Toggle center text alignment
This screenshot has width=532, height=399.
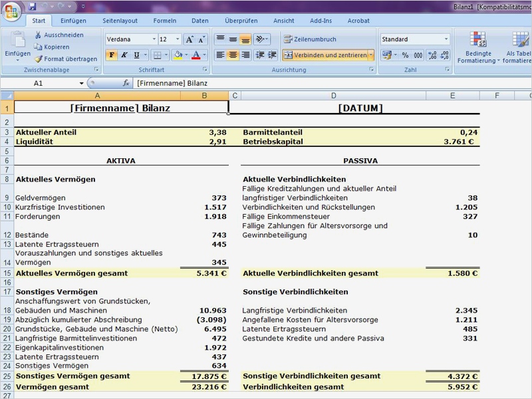point(233,55)
